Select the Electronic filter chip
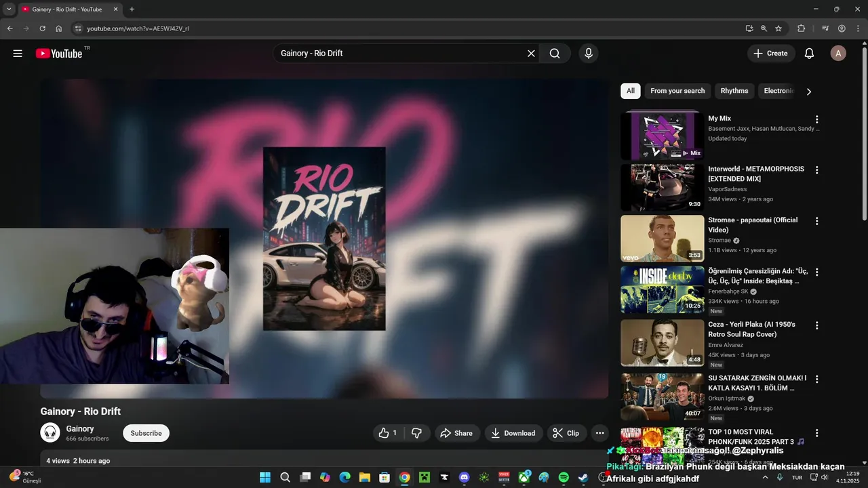 pyautogui.click(x=778, y=91)
